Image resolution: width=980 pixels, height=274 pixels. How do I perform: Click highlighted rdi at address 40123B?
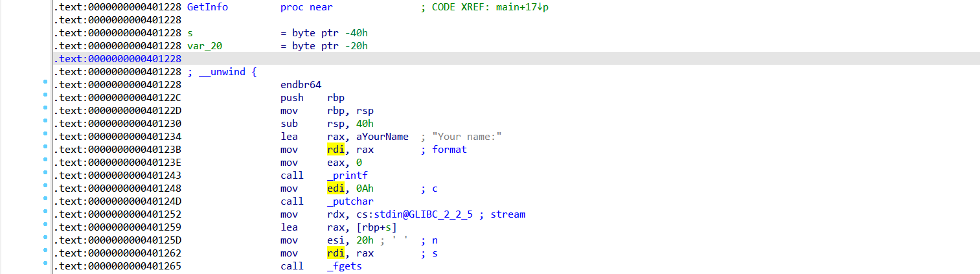click(x=336, y=150)
